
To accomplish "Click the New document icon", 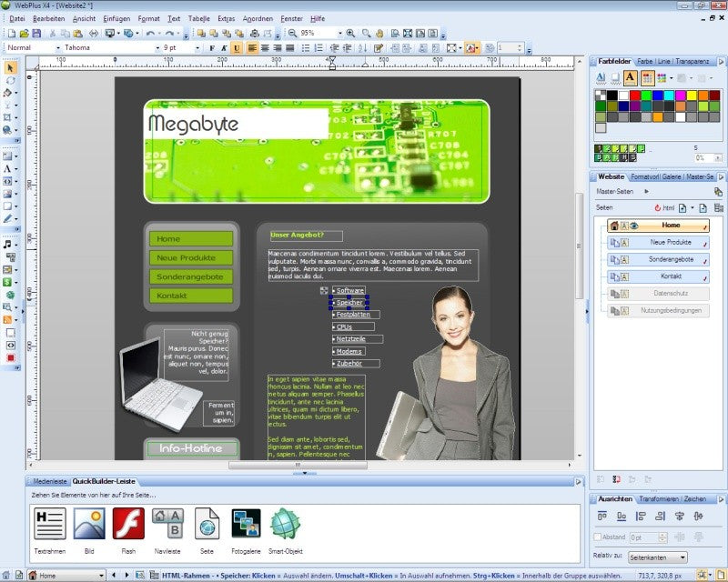I will (x=12, y=34).
